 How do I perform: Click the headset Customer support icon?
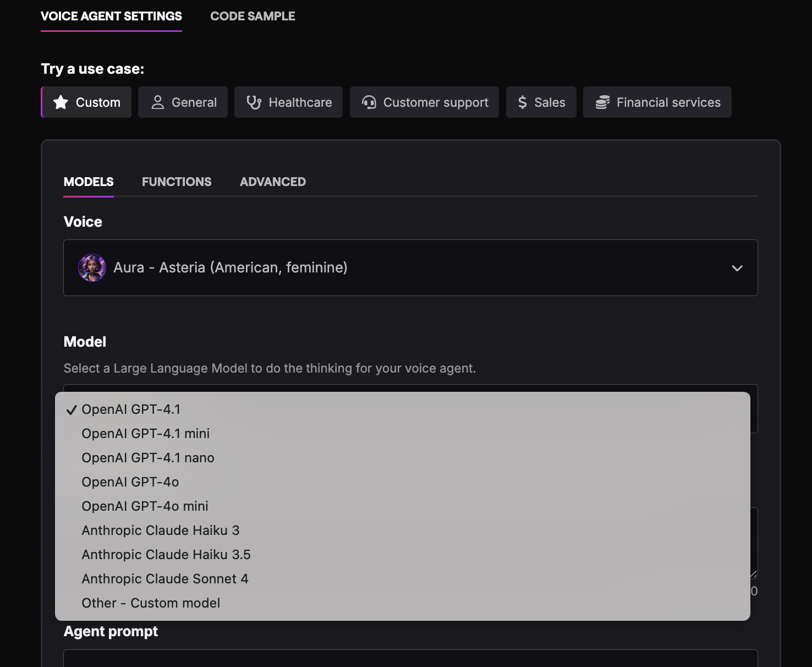tap(369, 102)
